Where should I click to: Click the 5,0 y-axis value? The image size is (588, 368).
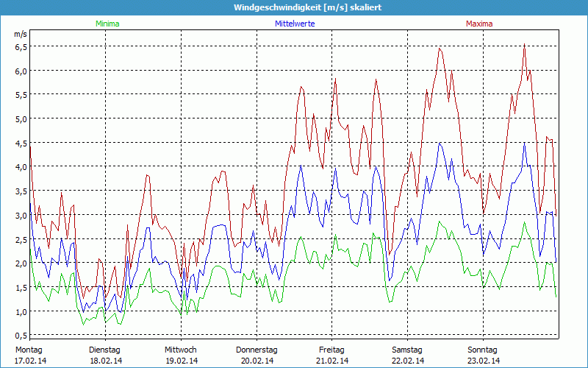21,119
